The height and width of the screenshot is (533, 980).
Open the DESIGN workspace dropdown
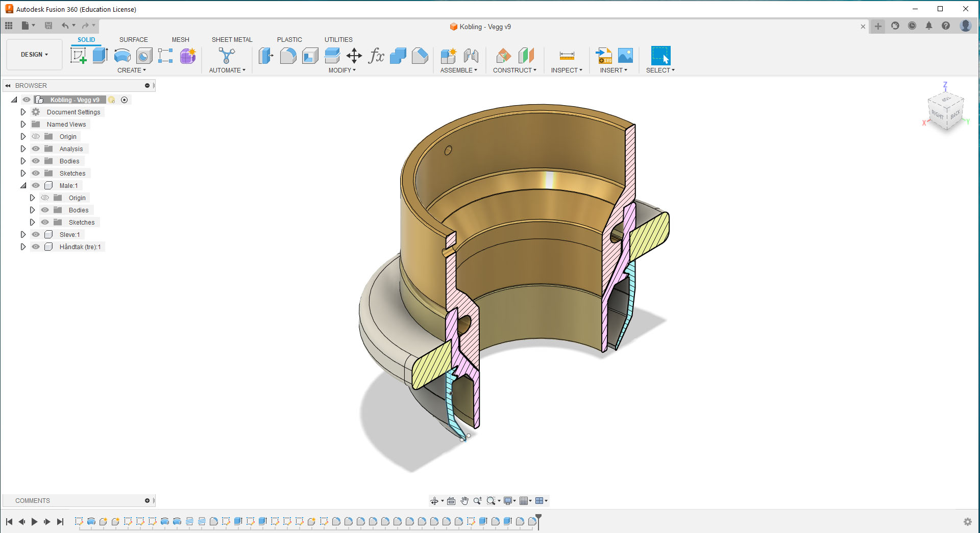(x=34, y=55)
